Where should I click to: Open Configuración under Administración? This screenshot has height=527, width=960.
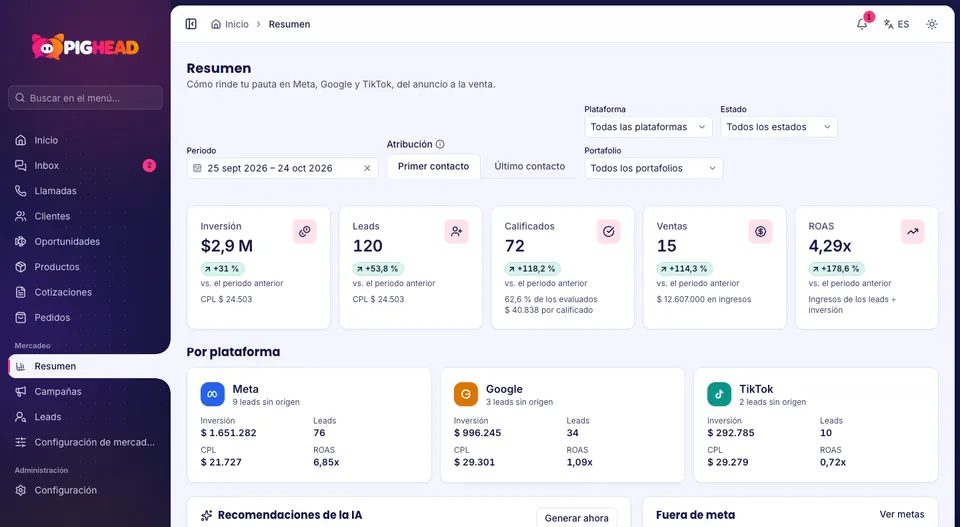pos(85,490)
